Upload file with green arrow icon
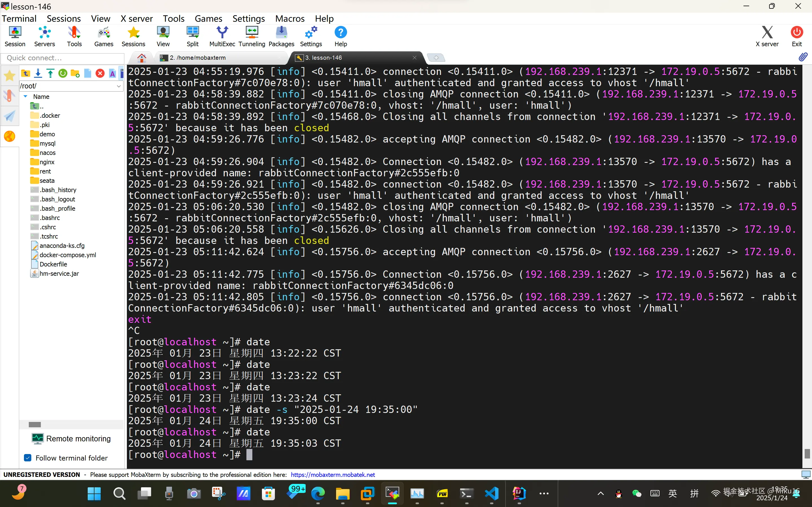This screenshot has width=812, height=507. 50,74
